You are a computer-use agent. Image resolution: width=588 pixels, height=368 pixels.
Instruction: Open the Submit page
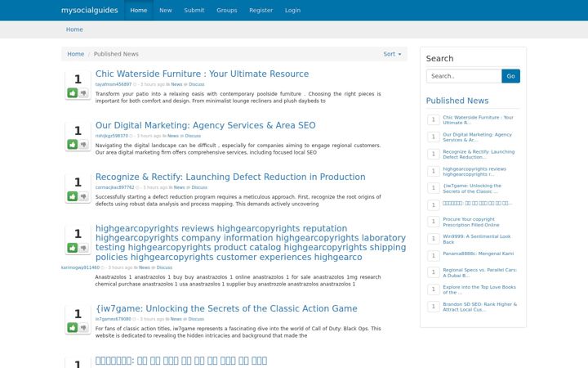[x=194, y=10]
